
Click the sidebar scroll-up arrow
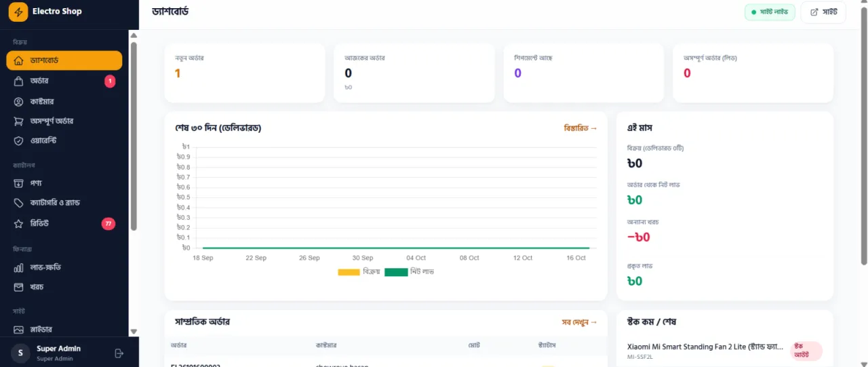click(x=134, y=35)
